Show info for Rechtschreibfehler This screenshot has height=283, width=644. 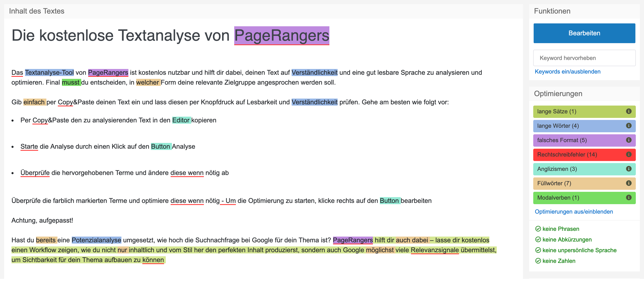click(x=629, y=154)
